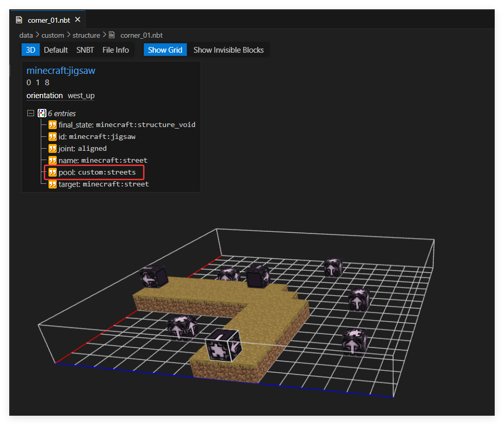This screenshot has height=425, width=504.
Task: Select the target: minecraft:street entry
Action: click(99, 184)
